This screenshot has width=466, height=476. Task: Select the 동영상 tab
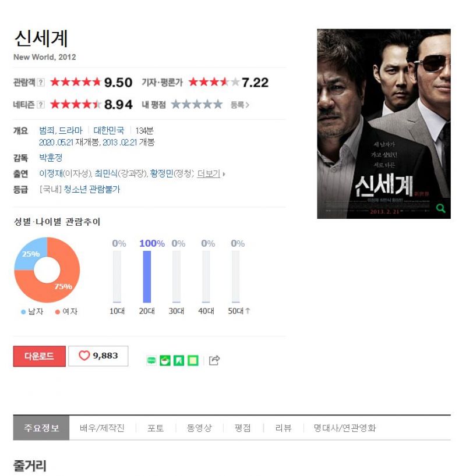199,428
